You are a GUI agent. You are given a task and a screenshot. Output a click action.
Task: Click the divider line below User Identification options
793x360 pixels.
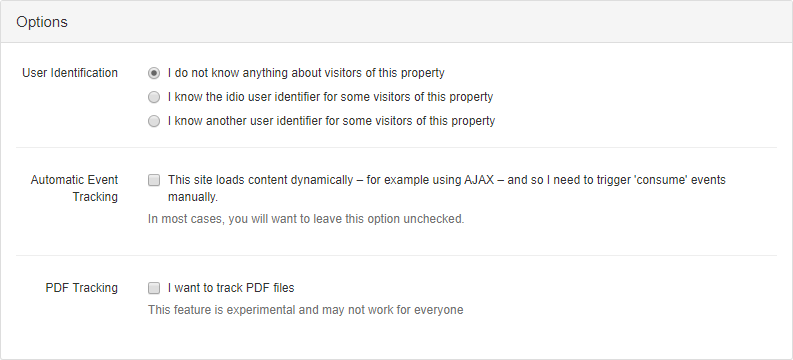[396, 148]
